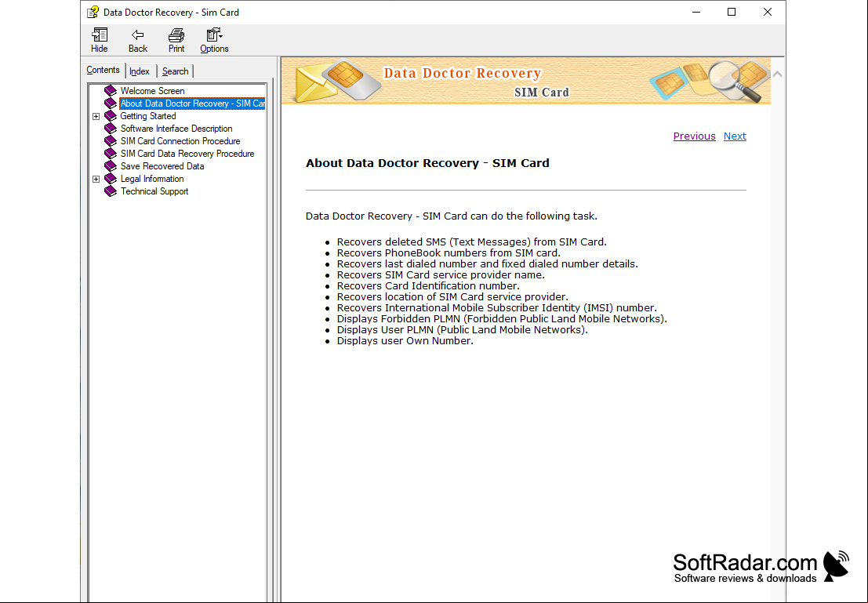Open the Getting Started topic
Image resolution: width=868 pixels, height=603 pixels.
click(148, 116)
